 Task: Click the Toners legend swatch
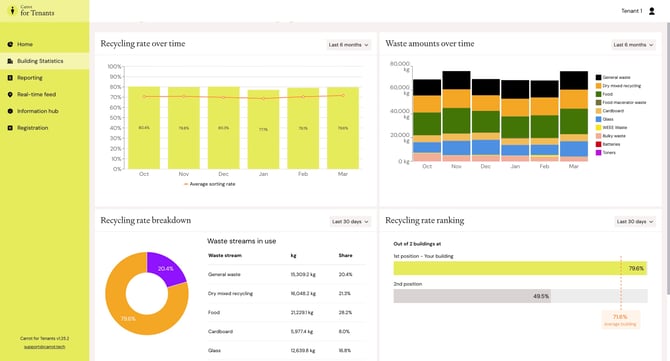(599, 153)
